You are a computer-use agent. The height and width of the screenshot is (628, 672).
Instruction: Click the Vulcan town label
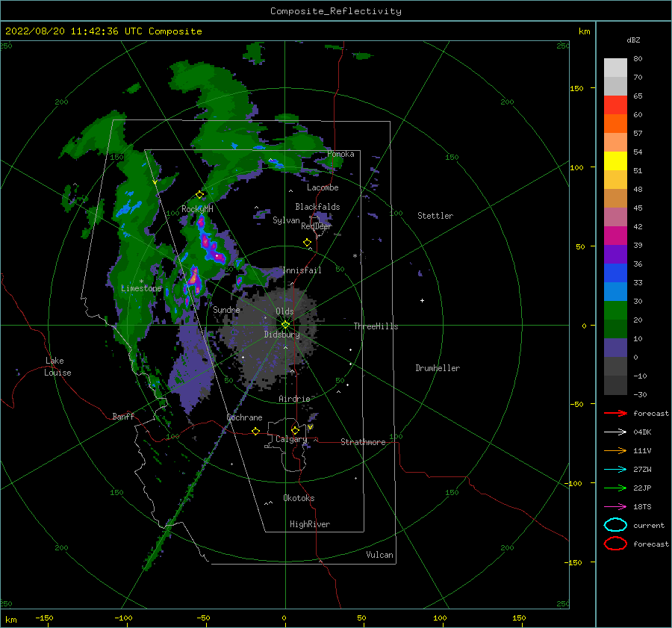coord(379,555)
